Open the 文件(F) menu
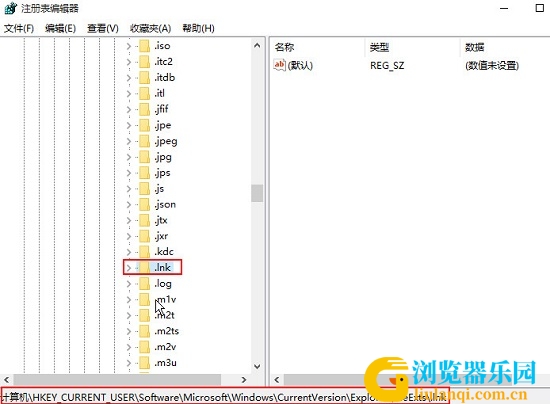This screenshot has width=550, height=404. coord(19,28)
